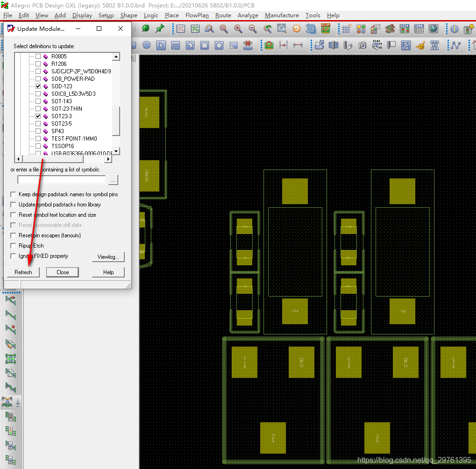Open file browse '...' button
The width and height of the screenshot is (476, 469).
[x=114, y=180]
